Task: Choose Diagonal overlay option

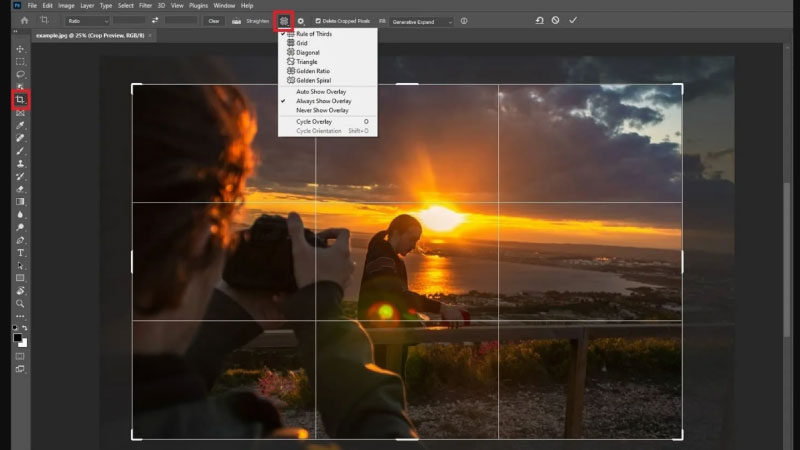Action: [x=328, y=53]
